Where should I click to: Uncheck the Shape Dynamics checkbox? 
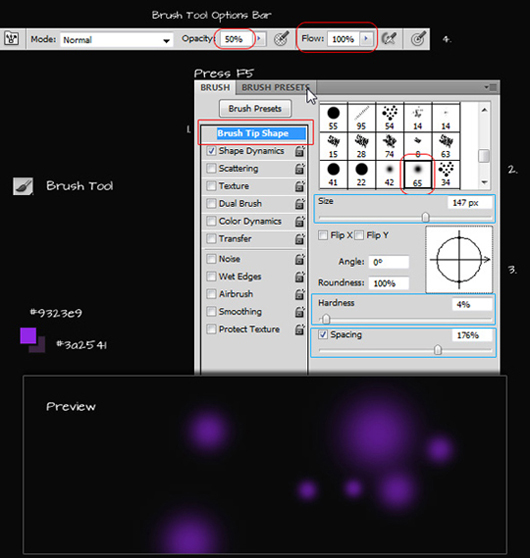[x=211, y=151]
